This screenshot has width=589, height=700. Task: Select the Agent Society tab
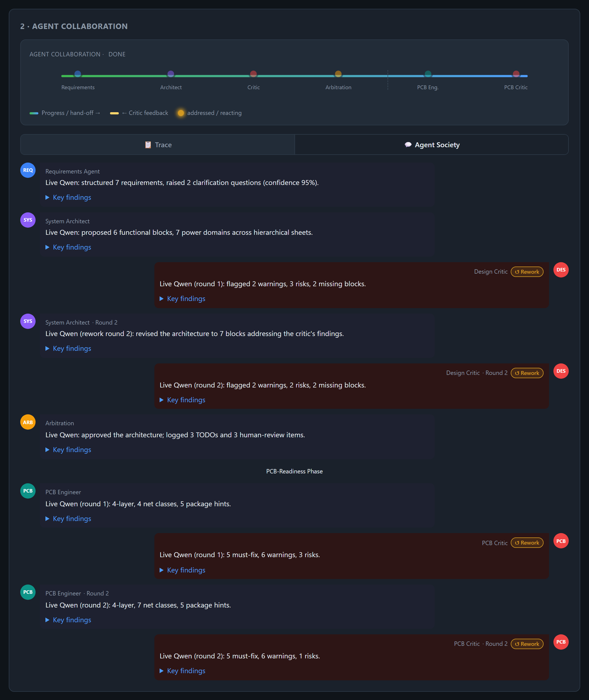tap(431, 144)
